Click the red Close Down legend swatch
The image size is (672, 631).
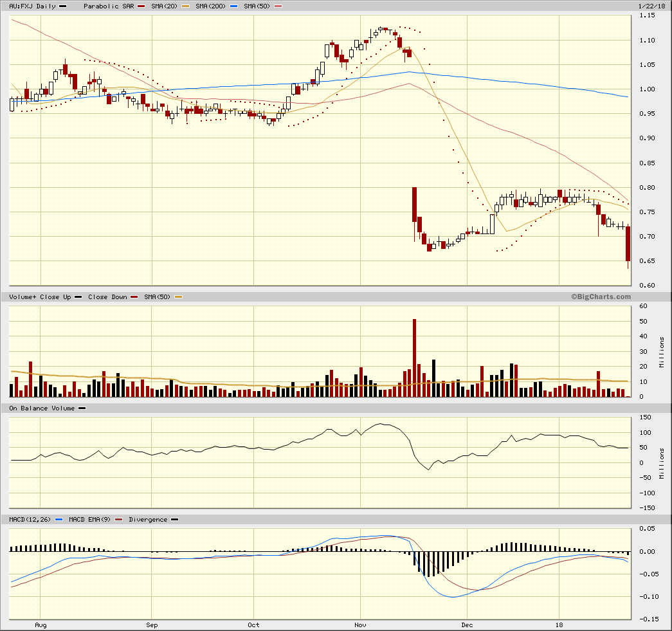[x=134, y=297]
